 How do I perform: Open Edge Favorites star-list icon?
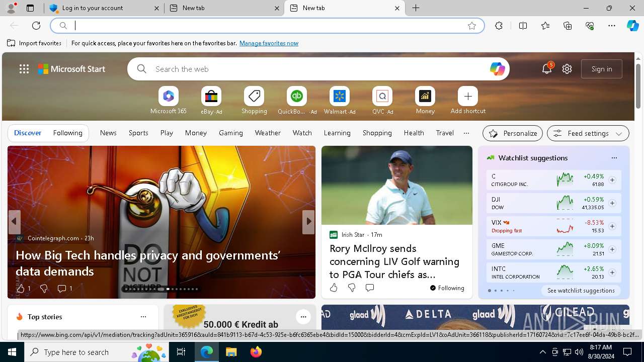[x=545, y=26]
